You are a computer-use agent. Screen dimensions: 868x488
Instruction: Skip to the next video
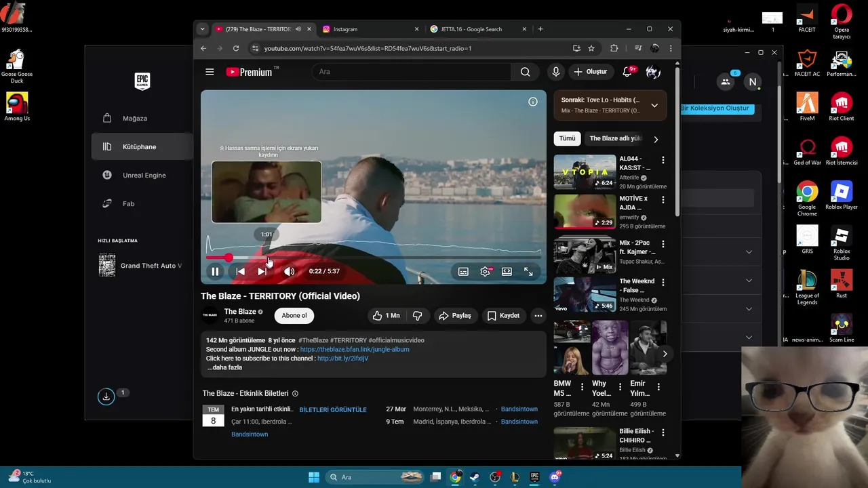tap(262, 271)
